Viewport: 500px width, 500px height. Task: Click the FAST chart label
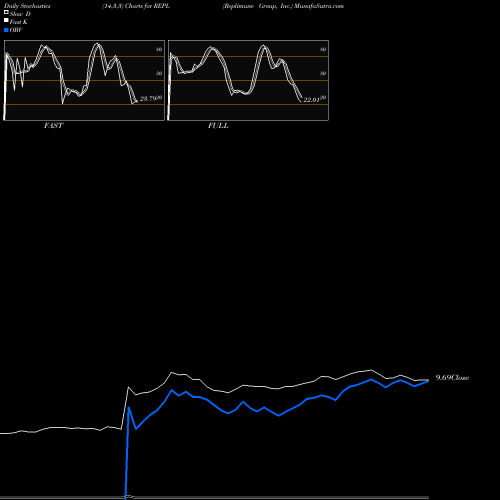click(x=53, y=126)
